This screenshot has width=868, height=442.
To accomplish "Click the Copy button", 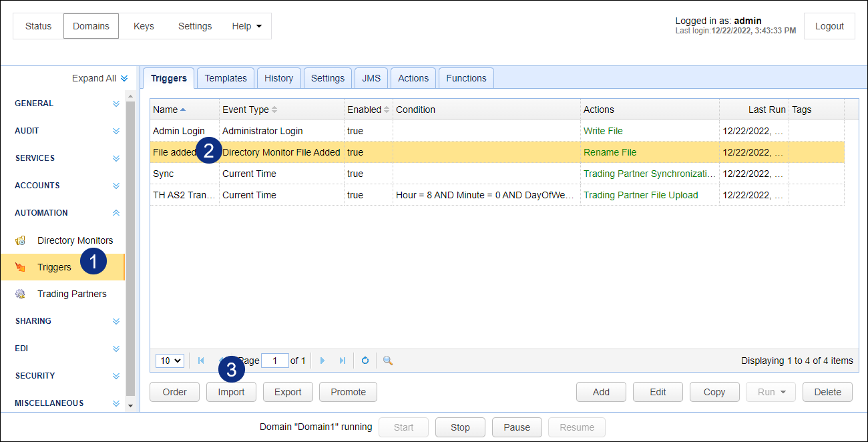I will 714,392.
